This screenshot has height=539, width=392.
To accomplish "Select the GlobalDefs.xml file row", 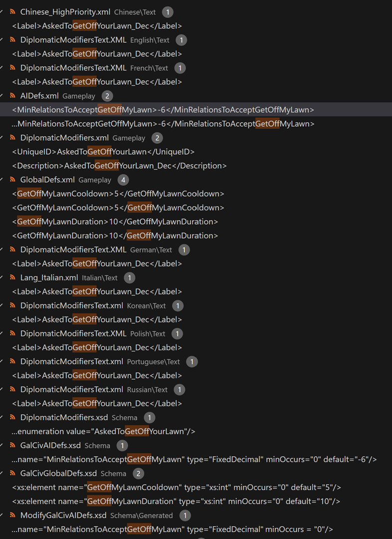I will pyautogui.click(x=196, y=180).
